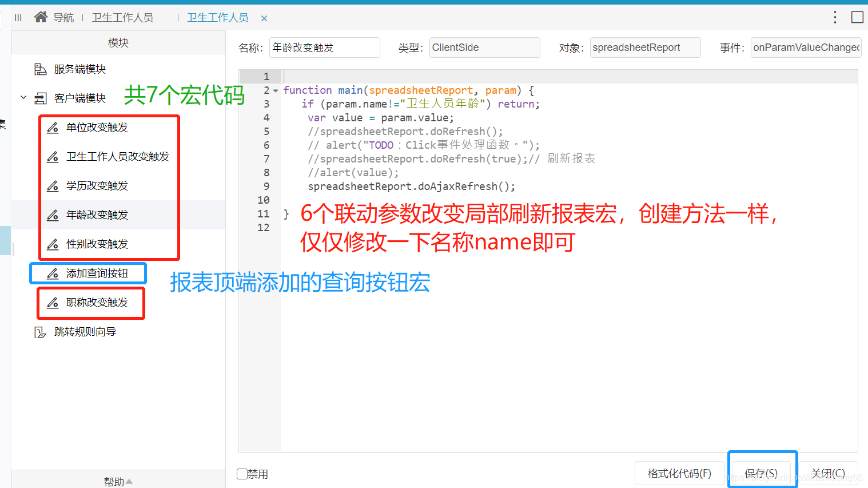The width and height of the screenshot is (868, 488).
Task: Click the 年龄改变触发 macro icon
Action: pyautogui.click(x=53, y=215)
